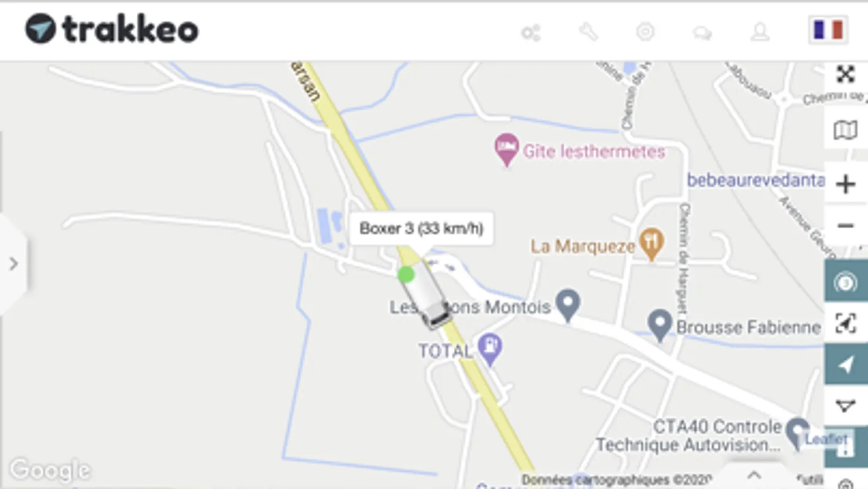
Task: Open the chat messages icon
Action: pos(702,33)
